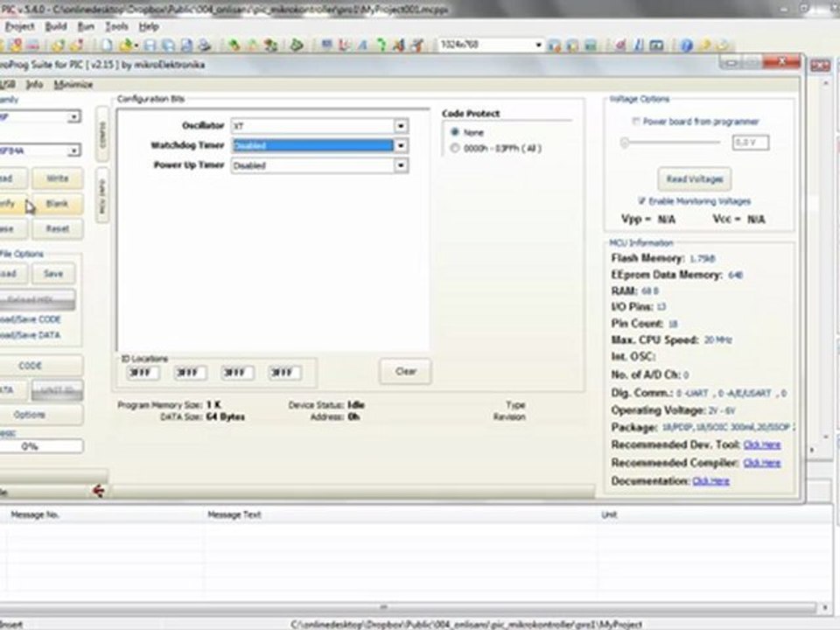840x630 pixels.
Task: Open the Info menu in mikroProg Suite
Action: pyautogui.click(x=34, y=84)
